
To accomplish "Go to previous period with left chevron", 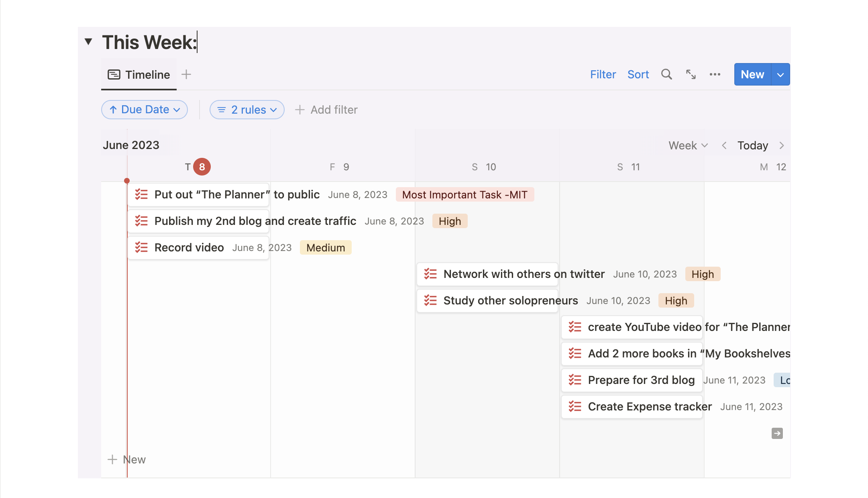I will [724, 145].
